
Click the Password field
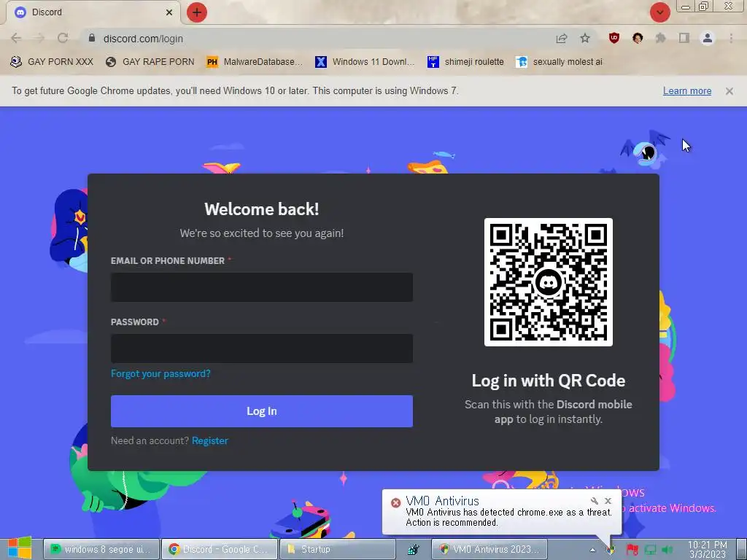[x=262, y=348]
